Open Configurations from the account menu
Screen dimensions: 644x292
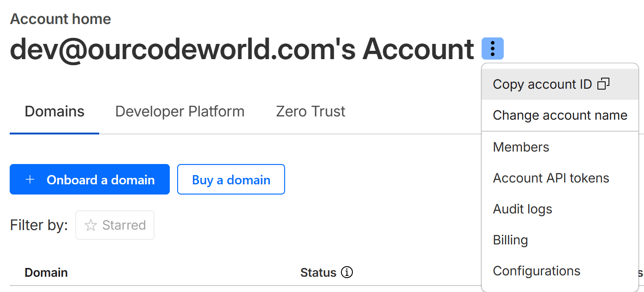pyautogui.click(x=537, y=271)
